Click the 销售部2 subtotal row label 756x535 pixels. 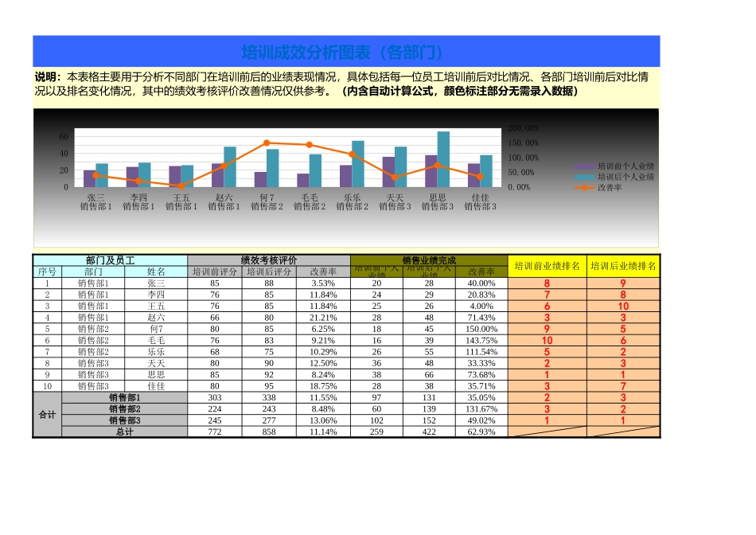click(124, 409)
